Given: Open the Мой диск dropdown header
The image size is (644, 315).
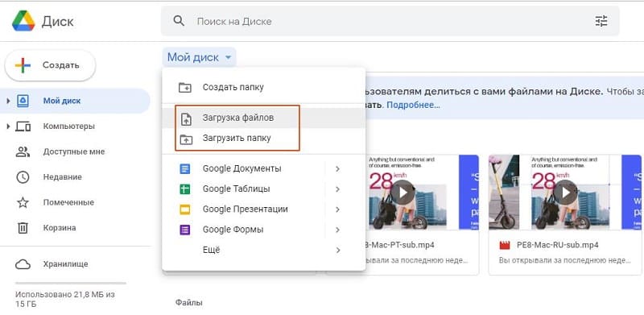Looking at the screenshot, I should pos(199,57).
